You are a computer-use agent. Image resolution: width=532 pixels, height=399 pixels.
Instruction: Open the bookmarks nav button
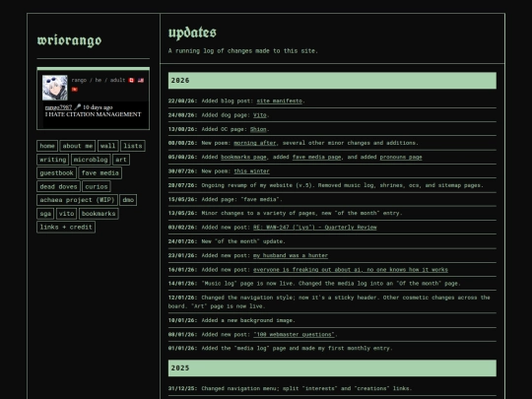point(99,214)
